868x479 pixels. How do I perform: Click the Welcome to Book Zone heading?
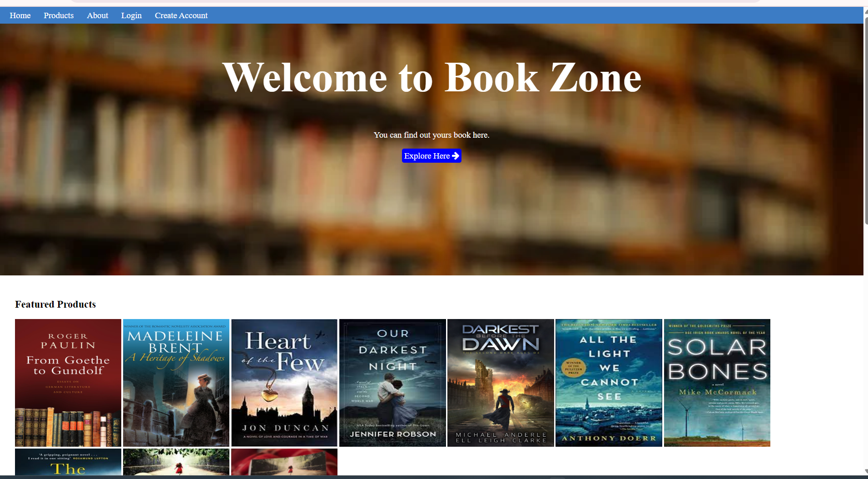(x=432, y=78)
